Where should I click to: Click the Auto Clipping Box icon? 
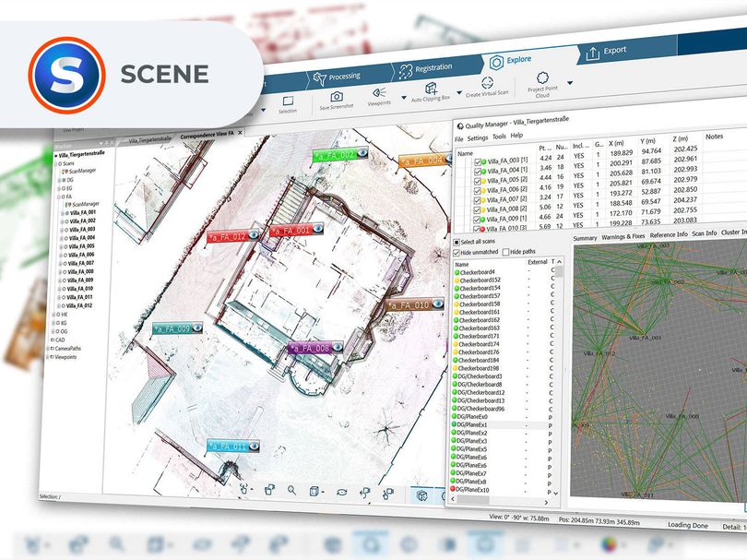click(432, 88)
